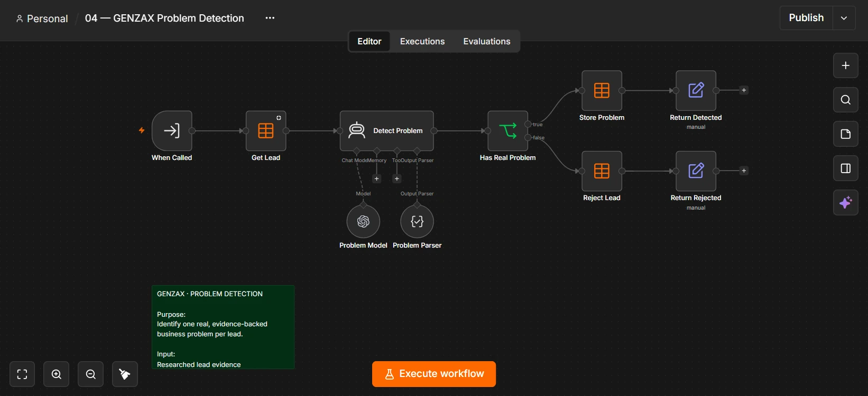Open the Detect Problem agent node
This screenshot has height=396, width=868.
pyautogui.click(x=387, y=131)
